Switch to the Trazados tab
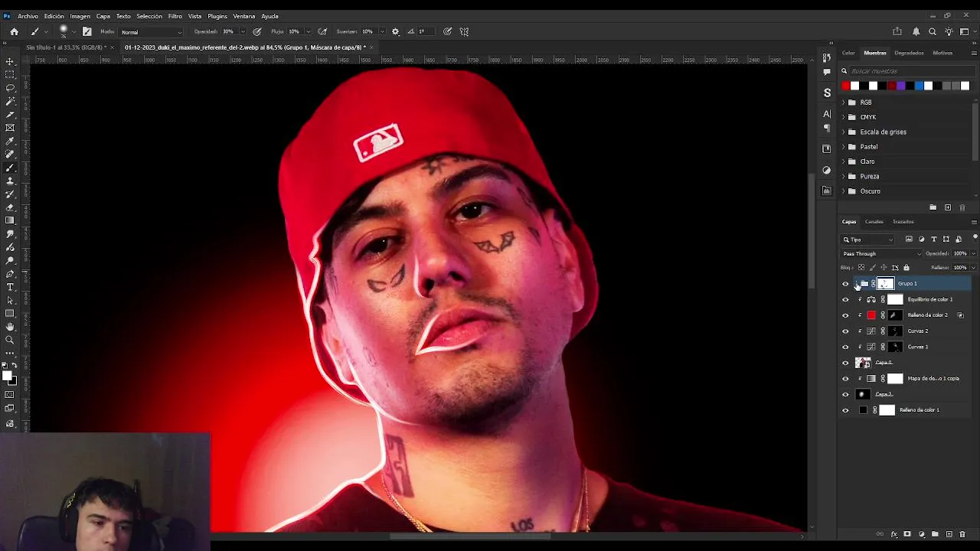The width and height of the screenshot is (980, 551). coord(903,222)
